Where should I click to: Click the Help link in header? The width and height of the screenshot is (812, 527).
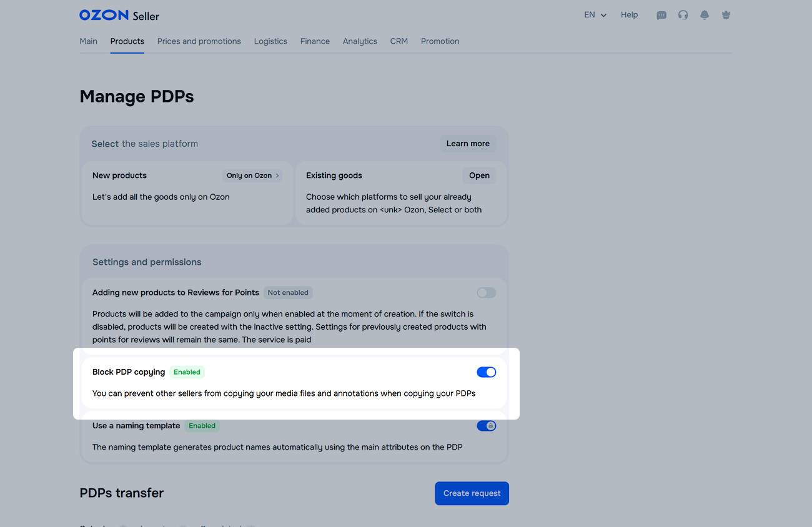pyautogui.click(x=629, y=15)
